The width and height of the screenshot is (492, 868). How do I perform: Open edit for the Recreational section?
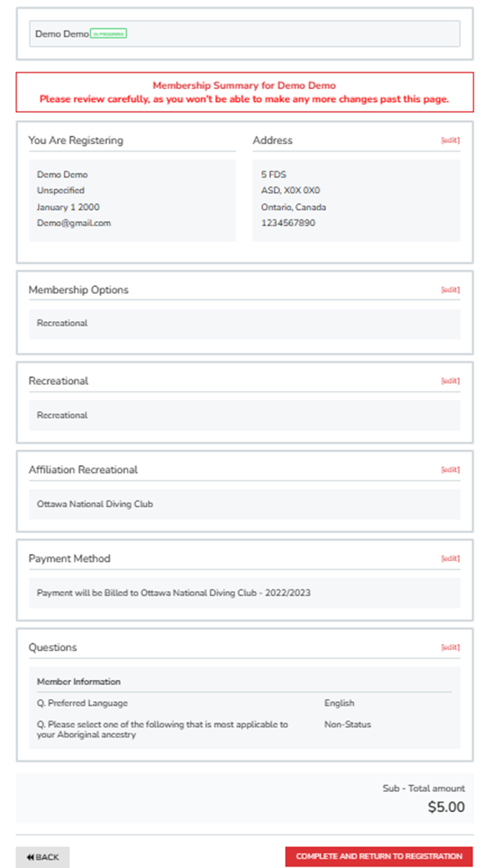(x=450, y=381)
